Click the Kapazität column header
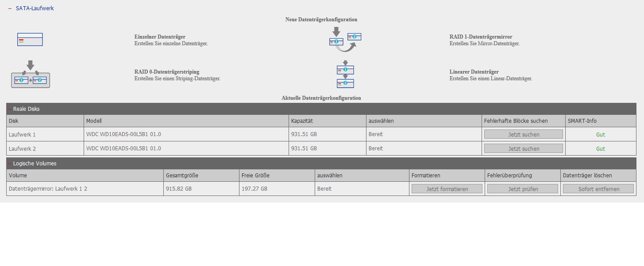The height and width of the screenshot is (266, 644). [328, 121]
